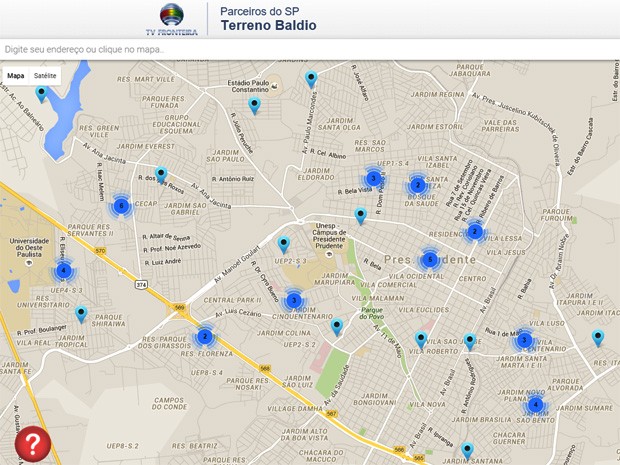
Task: Expand cluster 2 at Bosque da Saúde
Action: (417, 185)
